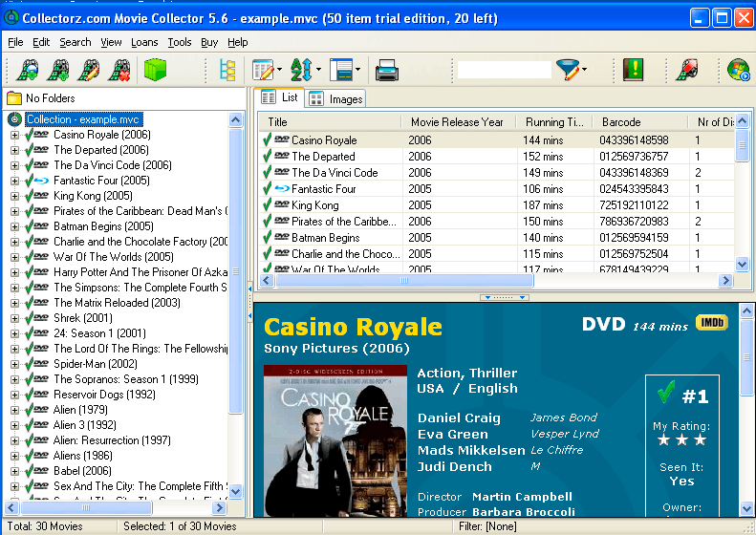Screen dimensions: 756x535
Task: Click the A-Z sort order icon
Action: (x=302, y=70)
